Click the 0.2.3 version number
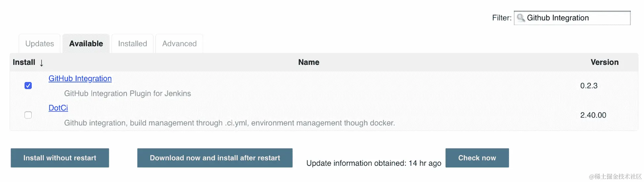The width and height of the screenshot is (644, 182). point(589,86)
